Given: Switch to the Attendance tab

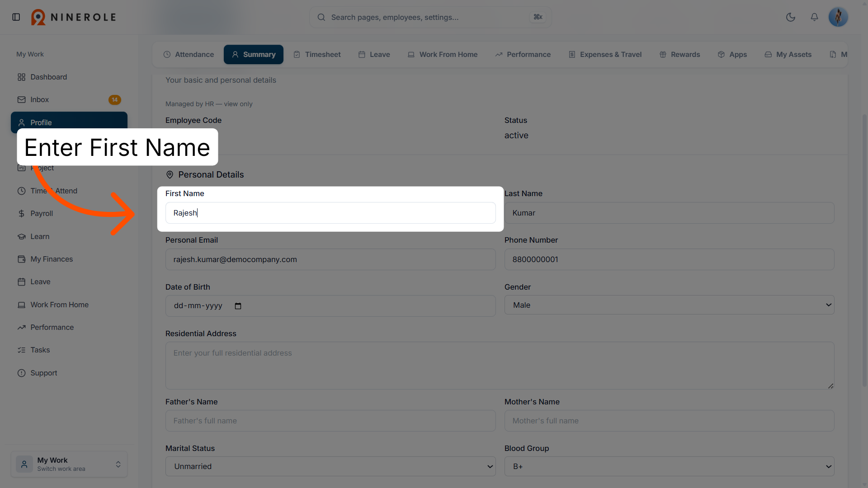Looking at the screenshot, I should point(189,55).
